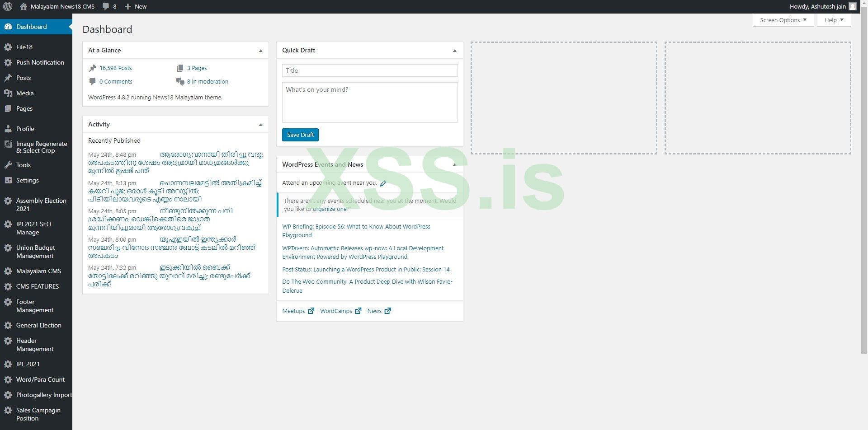
Task: Click the Profile person icon
Action: (8, 129)
